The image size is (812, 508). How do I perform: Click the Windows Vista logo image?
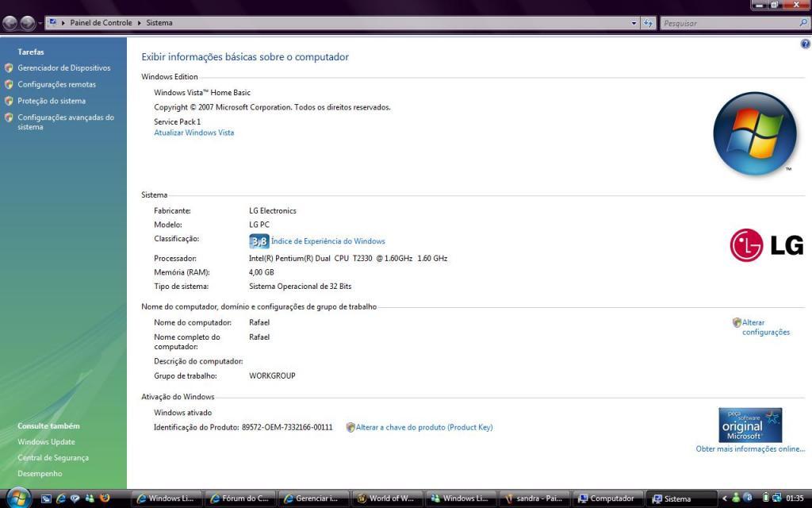tap(755, 133)
